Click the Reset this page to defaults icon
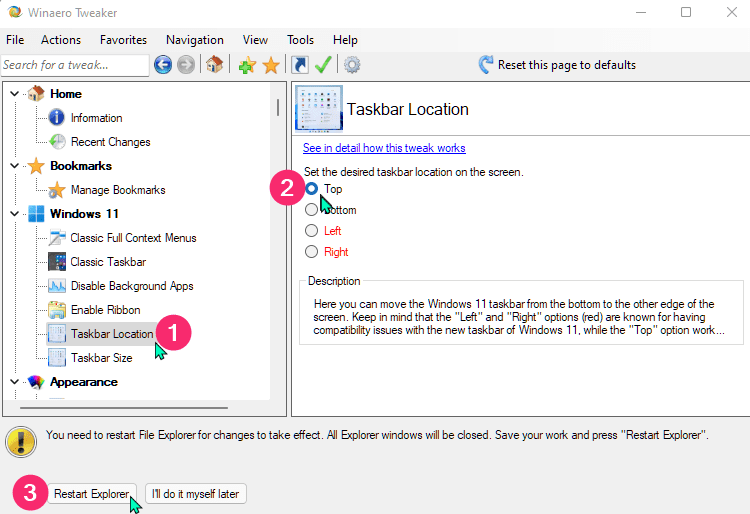Image resolution: width=750 pixels, height=514 pixels. 485,65
